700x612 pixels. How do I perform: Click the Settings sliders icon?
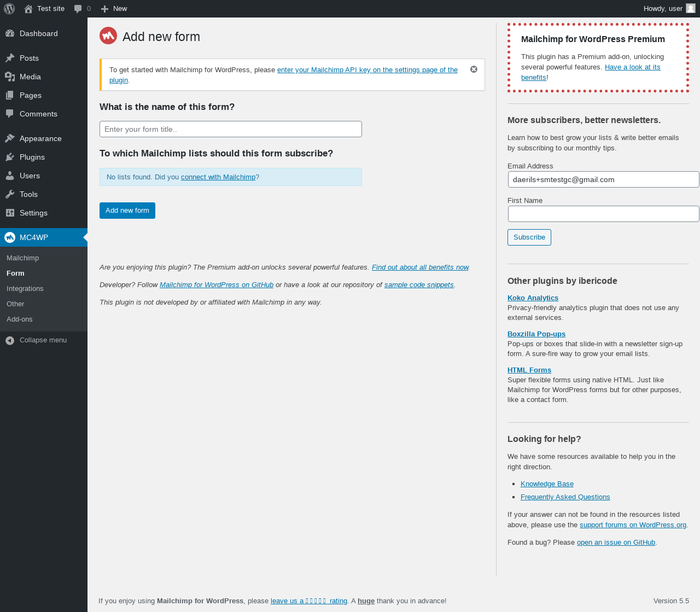10,213
